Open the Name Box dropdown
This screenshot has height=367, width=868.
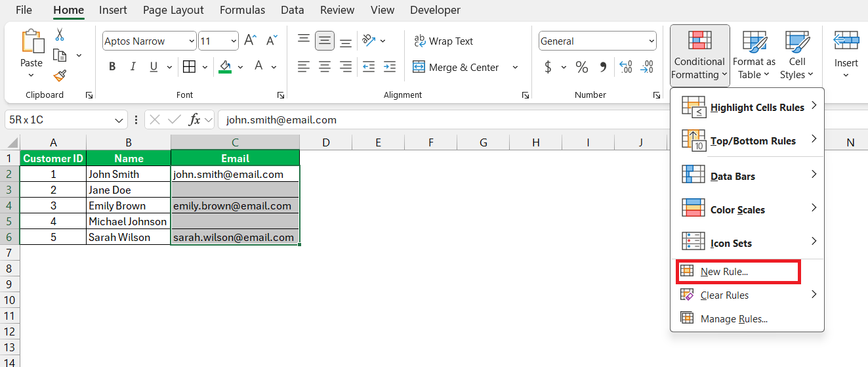click(119, 120)
